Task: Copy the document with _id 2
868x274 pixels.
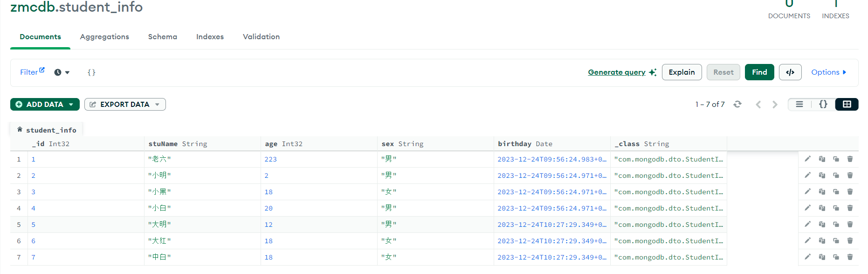Action: pyautogui.click(x=822, y=176)
